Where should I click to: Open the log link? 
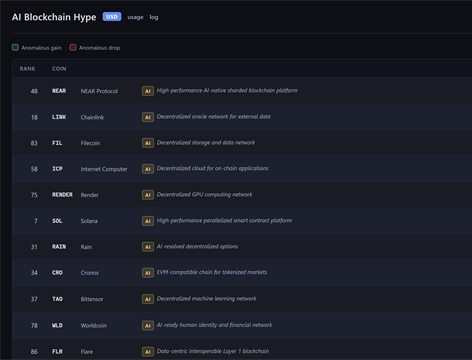(x=154, y=17)
